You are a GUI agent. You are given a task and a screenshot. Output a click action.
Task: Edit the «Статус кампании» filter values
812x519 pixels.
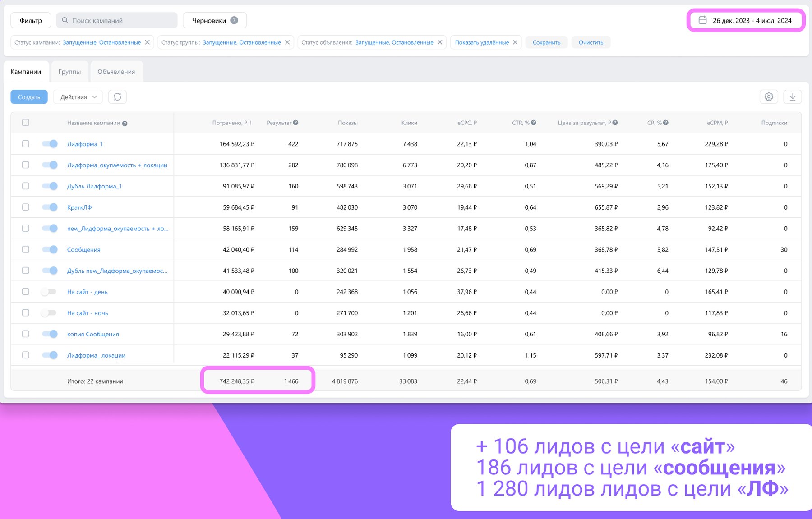click(x=102, y=42)
